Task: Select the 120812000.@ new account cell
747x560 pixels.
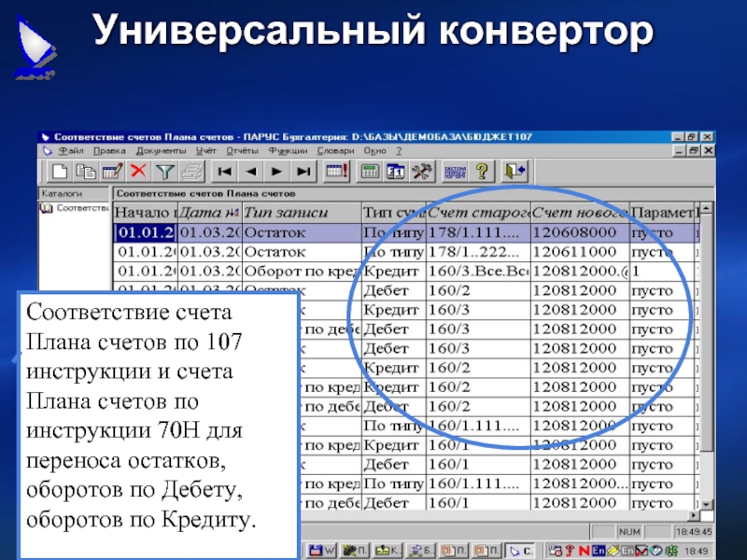Action: pos(580,272)
